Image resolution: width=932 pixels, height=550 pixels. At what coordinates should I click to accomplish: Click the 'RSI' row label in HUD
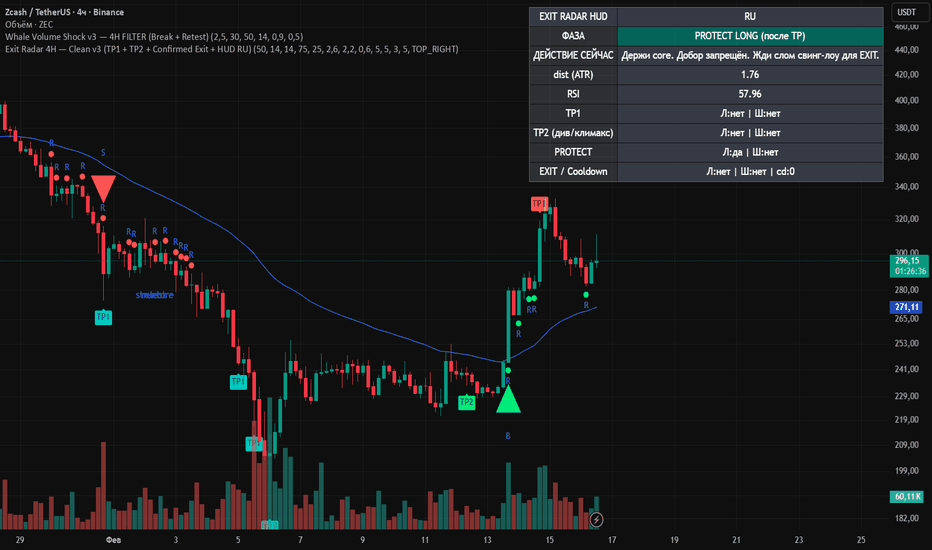574,94
